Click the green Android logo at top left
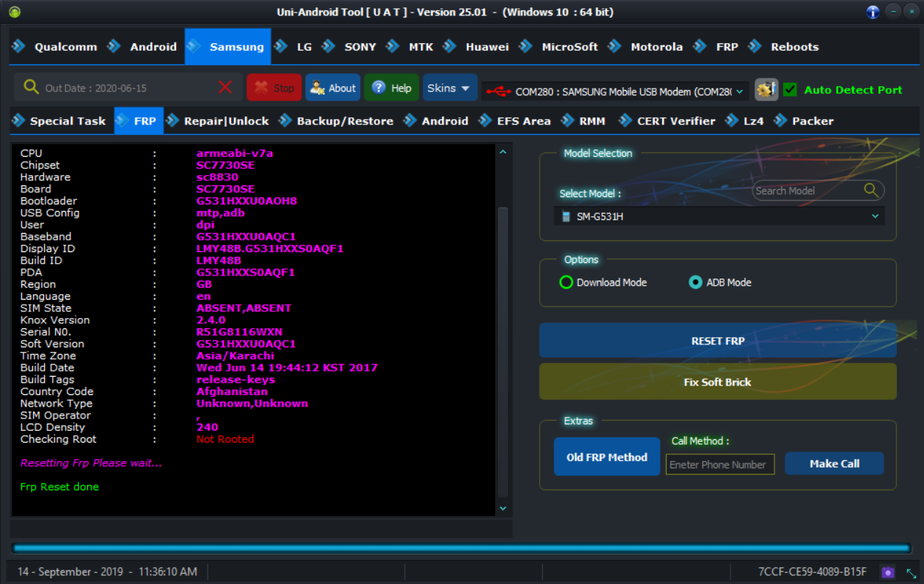 (14, 12)
